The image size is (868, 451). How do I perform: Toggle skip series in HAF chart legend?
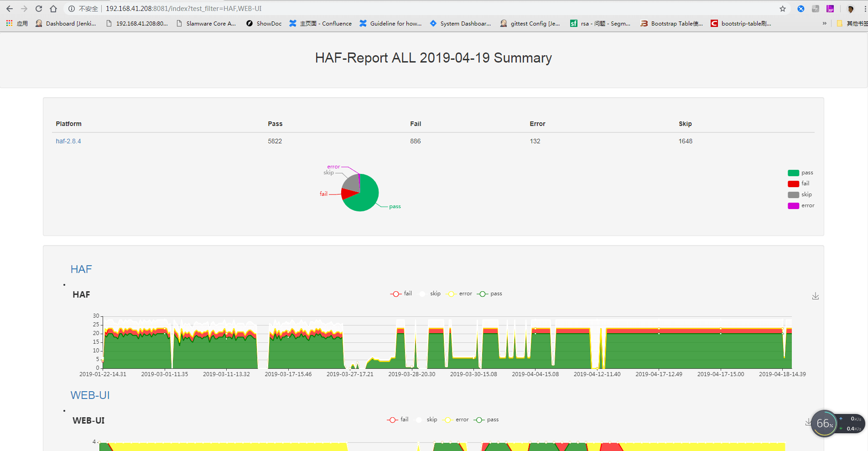point(429,294)
